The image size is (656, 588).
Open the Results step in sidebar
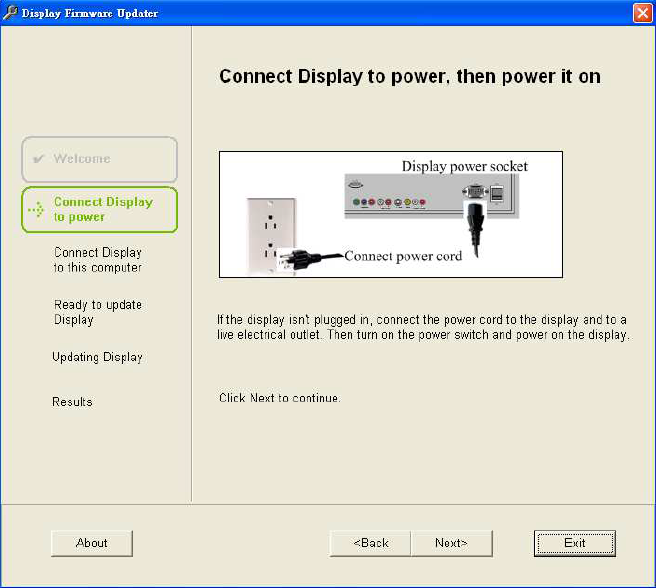(x=72, y=402)
